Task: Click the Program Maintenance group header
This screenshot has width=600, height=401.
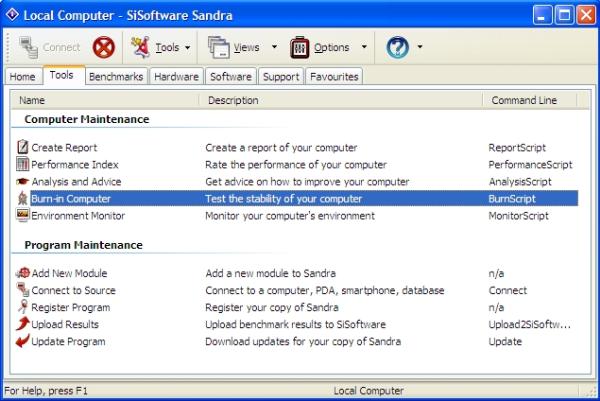Action: (x=83, y=245)
